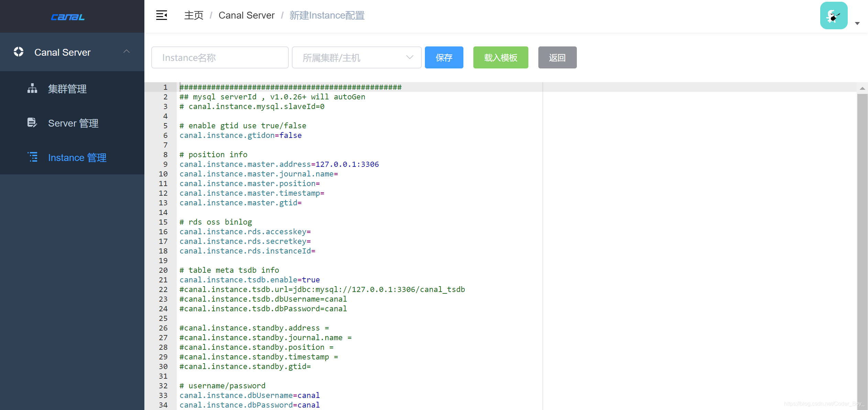Image resolution: width=868 pixels, height=410 pixels.
Task: Click the 'canal.instance.master.gtid=' line
Action: coord(241,203)
